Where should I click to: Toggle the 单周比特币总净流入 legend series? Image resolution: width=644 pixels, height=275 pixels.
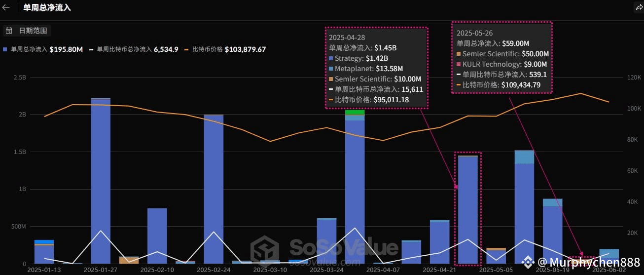(134, 49)
